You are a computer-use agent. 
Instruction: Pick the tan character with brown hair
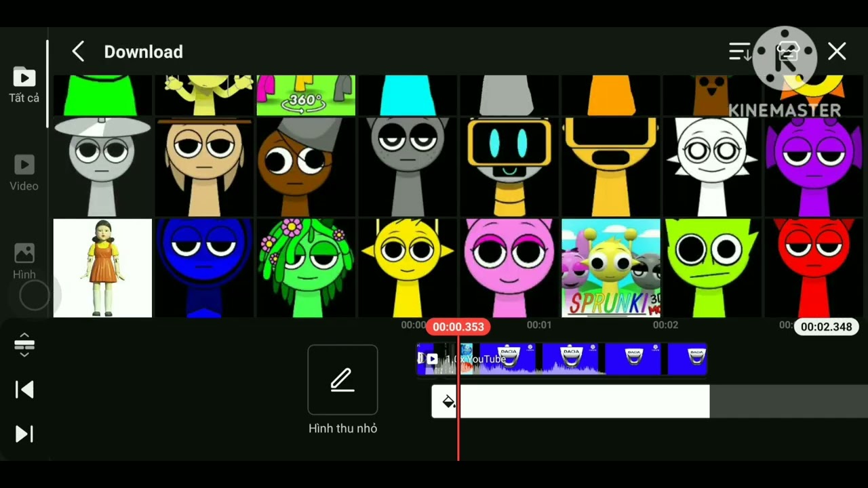point(204,167)
